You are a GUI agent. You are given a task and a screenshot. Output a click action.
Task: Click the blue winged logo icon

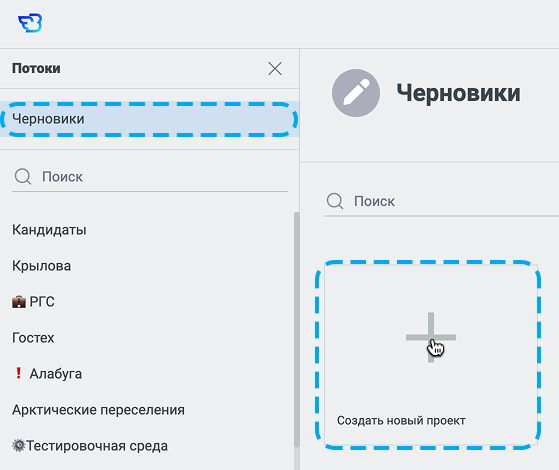click(x=30, y=23)
